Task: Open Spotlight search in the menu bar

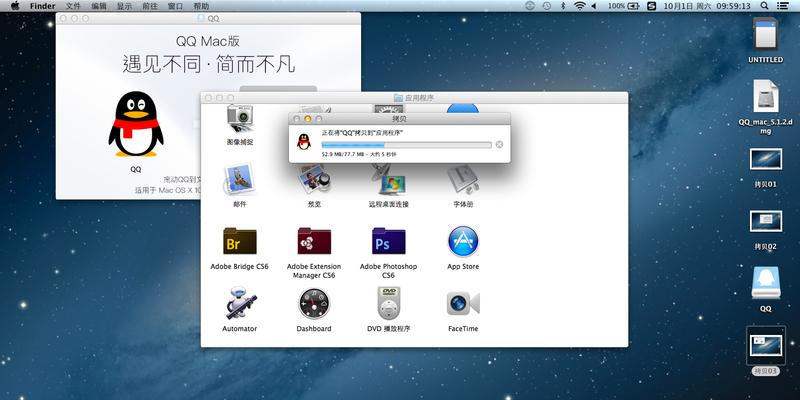Action: (764, 6)
